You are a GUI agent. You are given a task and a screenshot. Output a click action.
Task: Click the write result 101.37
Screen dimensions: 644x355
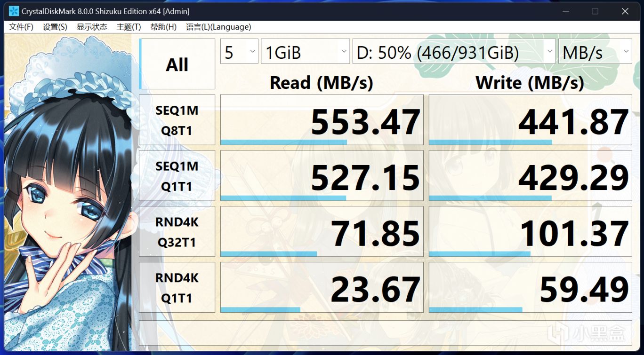tap(531, 232)
